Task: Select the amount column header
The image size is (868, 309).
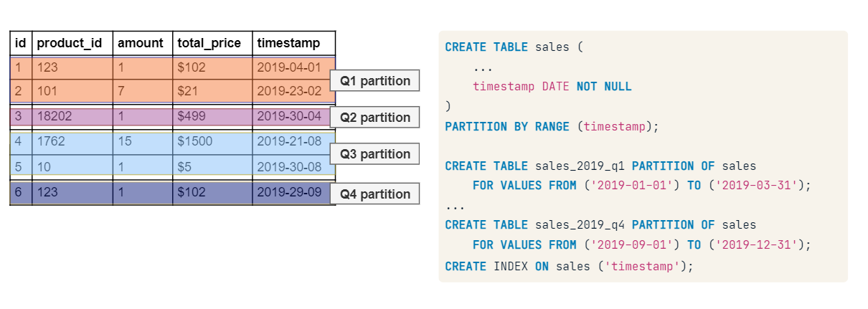Action: (x=141, y=43)
